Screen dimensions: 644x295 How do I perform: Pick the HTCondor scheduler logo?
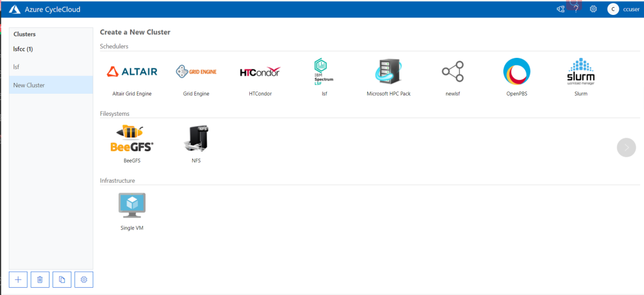[261, 72]
